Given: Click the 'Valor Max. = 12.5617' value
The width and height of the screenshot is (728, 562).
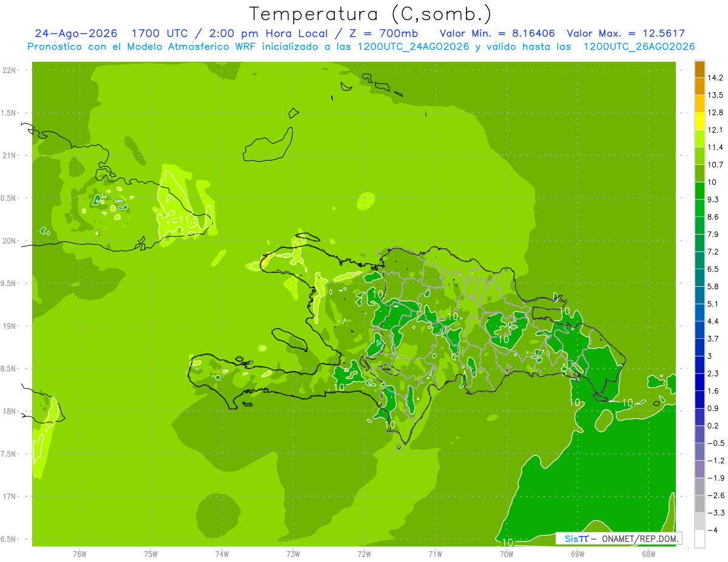Looking at the screenshot, I should click(x=625, y=33).
